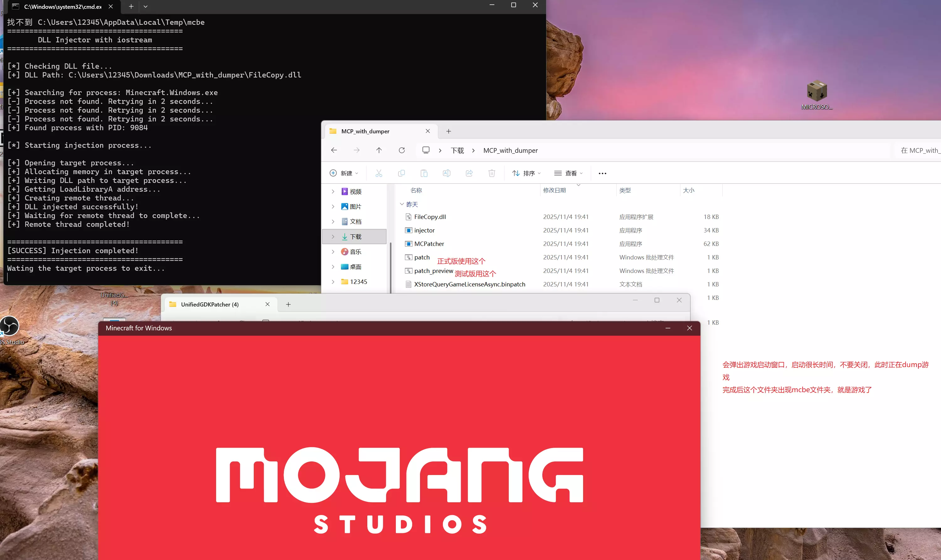The image size is (941, 560).
Task: Collapse the 昨天 file group
Action: point(402,204)
